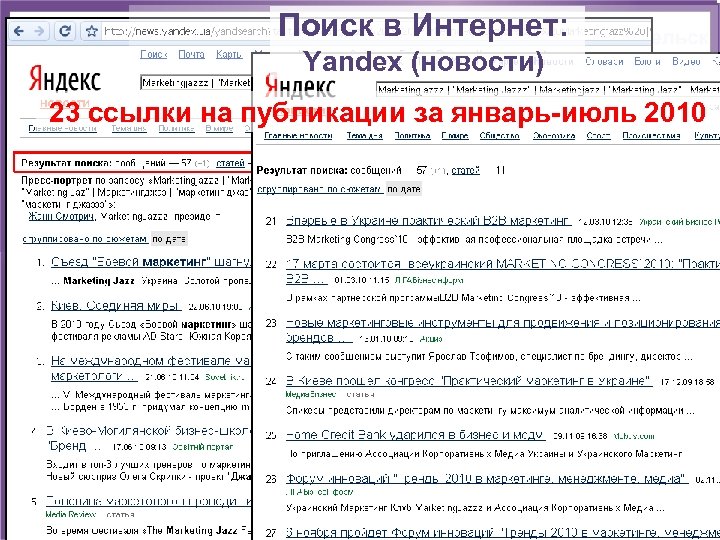Click статей link in front window results line
720x540 pixels.
466,171
